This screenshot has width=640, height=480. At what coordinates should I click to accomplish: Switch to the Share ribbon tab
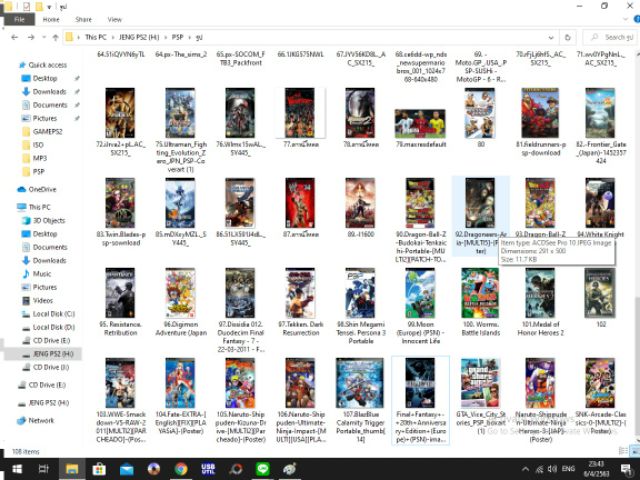click(x=83, y=19)
